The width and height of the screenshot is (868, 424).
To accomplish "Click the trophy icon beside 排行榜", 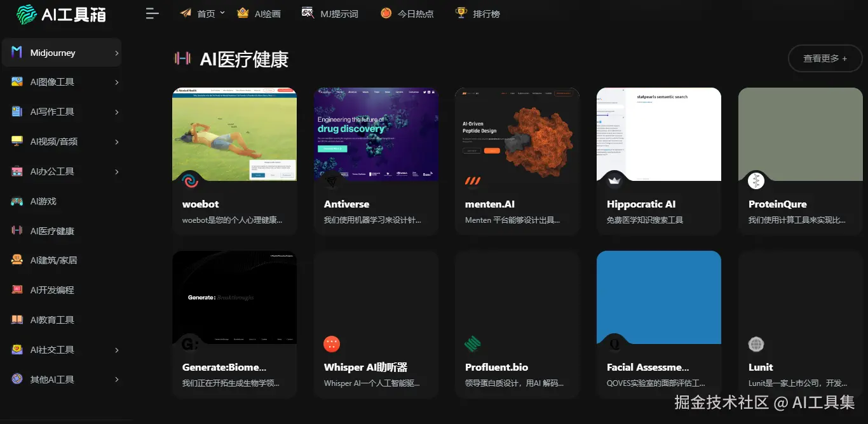I will point(461,13).
